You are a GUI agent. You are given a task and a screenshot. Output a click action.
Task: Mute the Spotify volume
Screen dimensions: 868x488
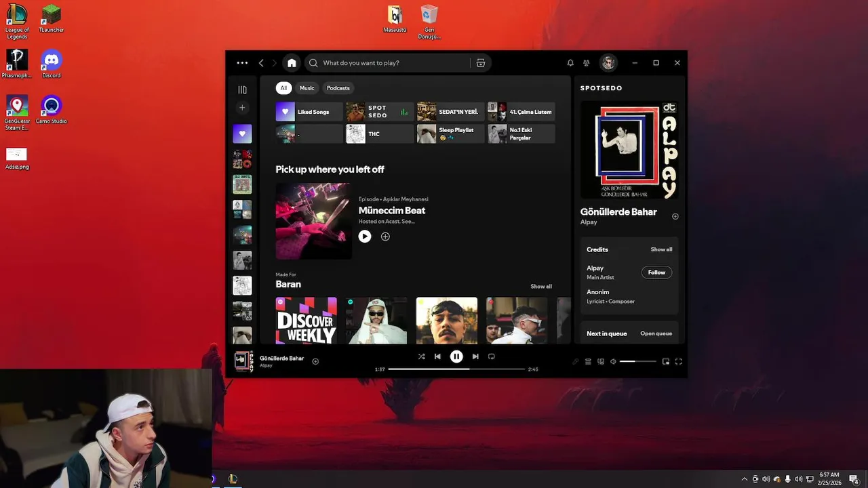click(x=613, y=362)
